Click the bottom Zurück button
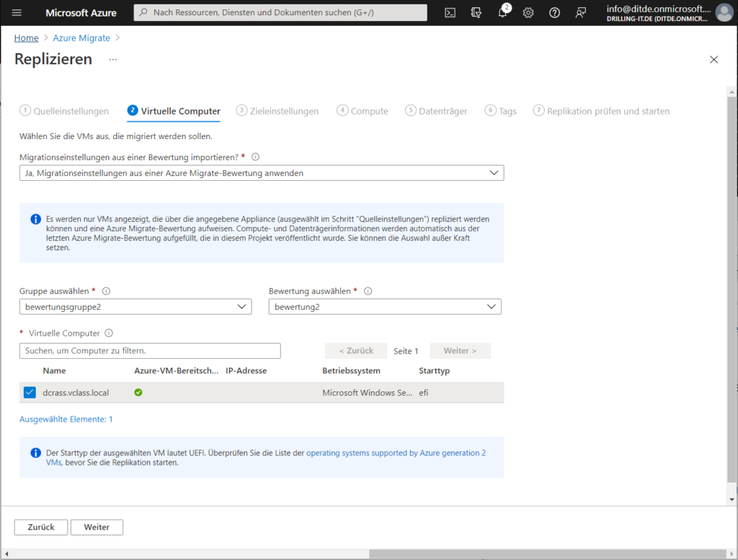Screen dimensions: 738x560 pos(41,527)
